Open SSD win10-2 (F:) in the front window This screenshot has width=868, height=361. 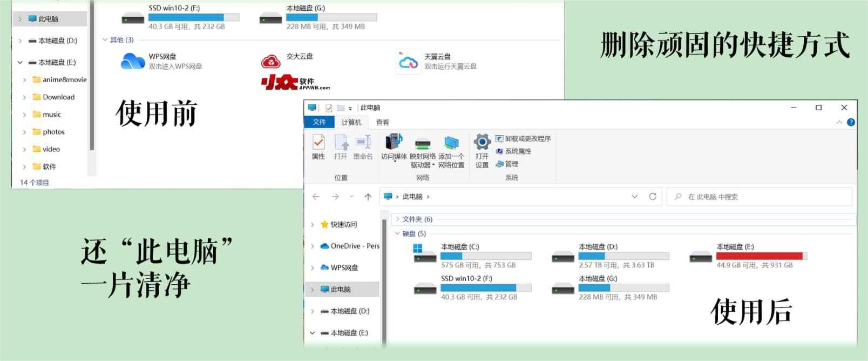[472, 288]
